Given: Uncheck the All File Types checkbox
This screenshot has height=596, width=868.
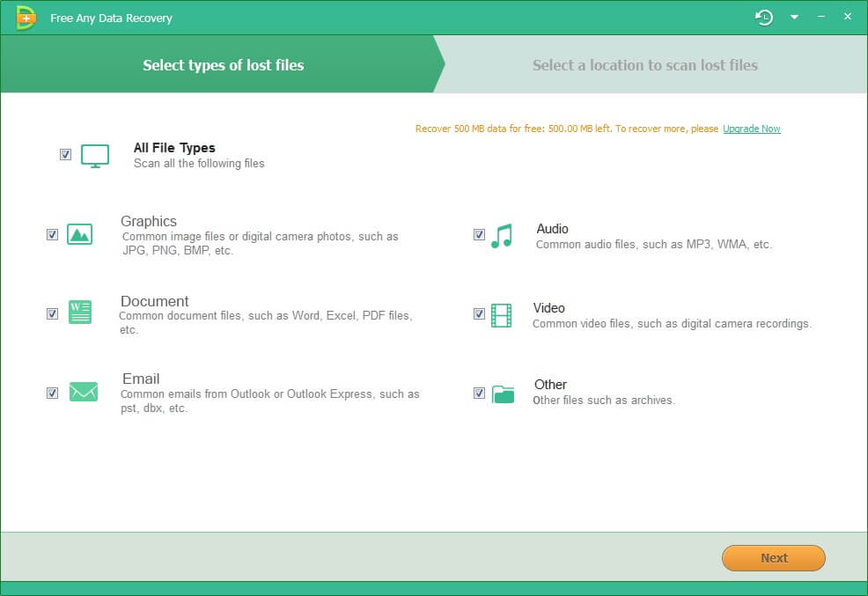Looking at the screenshot, I should tap(65, 154).
